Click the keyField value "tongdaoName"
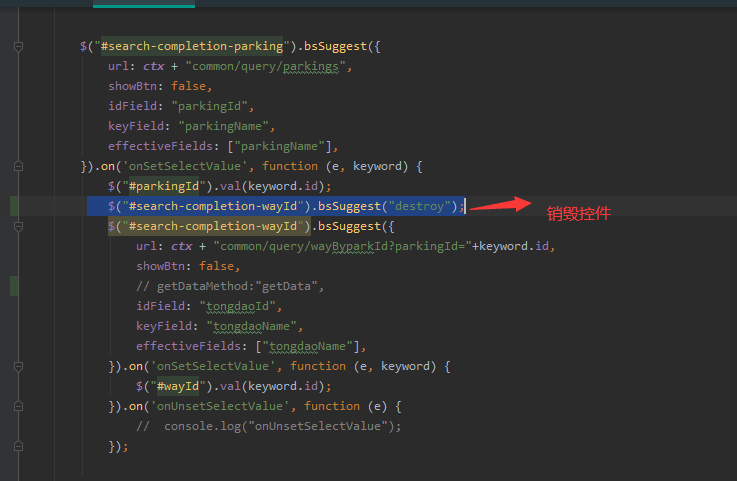The image size is (737, 481). point(251,326)
